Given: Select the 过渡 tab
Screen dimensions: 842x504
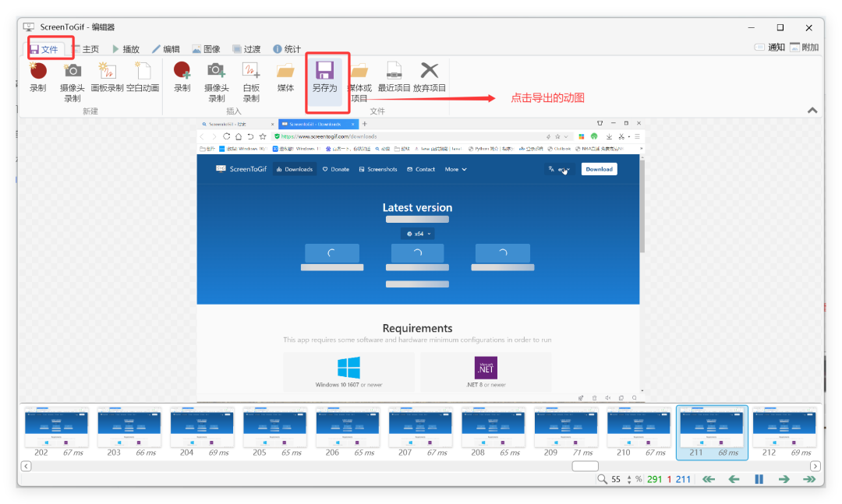Looking at the screenshot, I should coord(246,49).
